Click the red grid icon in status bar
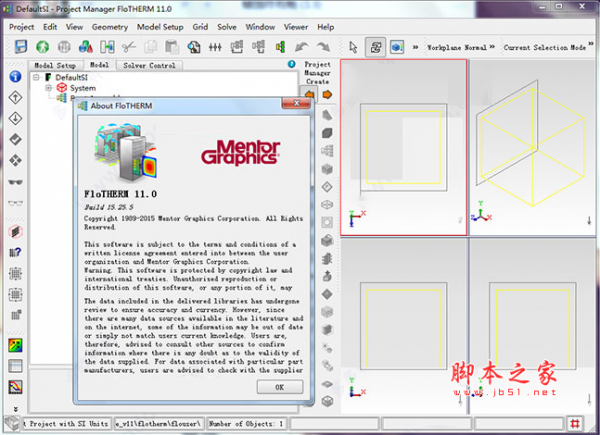The height and width of the screenshot is (435, 600). coord(575,424)
